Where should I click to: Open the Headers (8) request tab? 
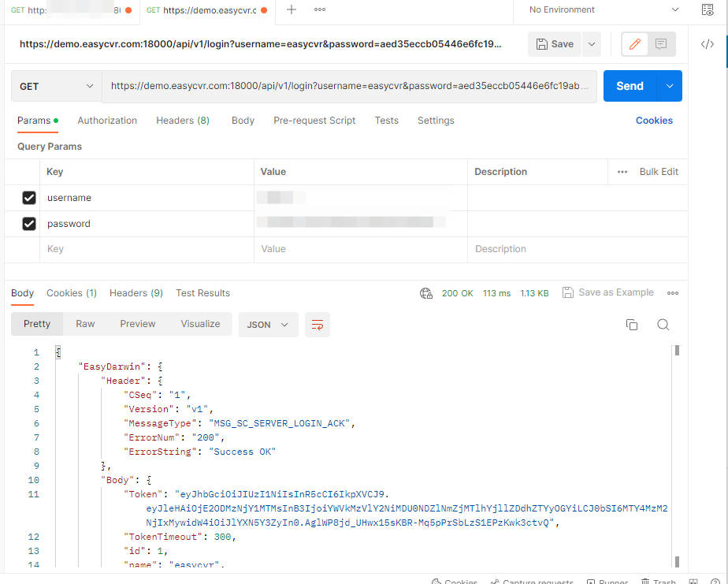pos(183,121)
